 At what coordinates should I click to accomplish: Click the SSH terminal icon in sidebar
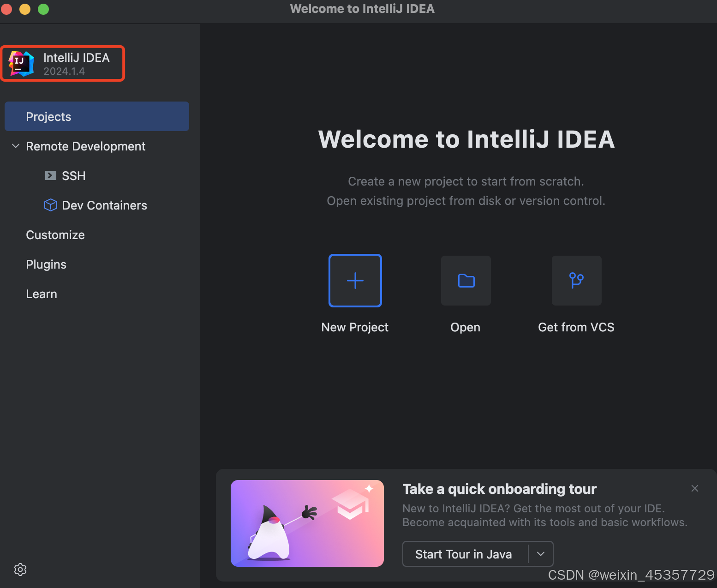(x=50, y=176)
